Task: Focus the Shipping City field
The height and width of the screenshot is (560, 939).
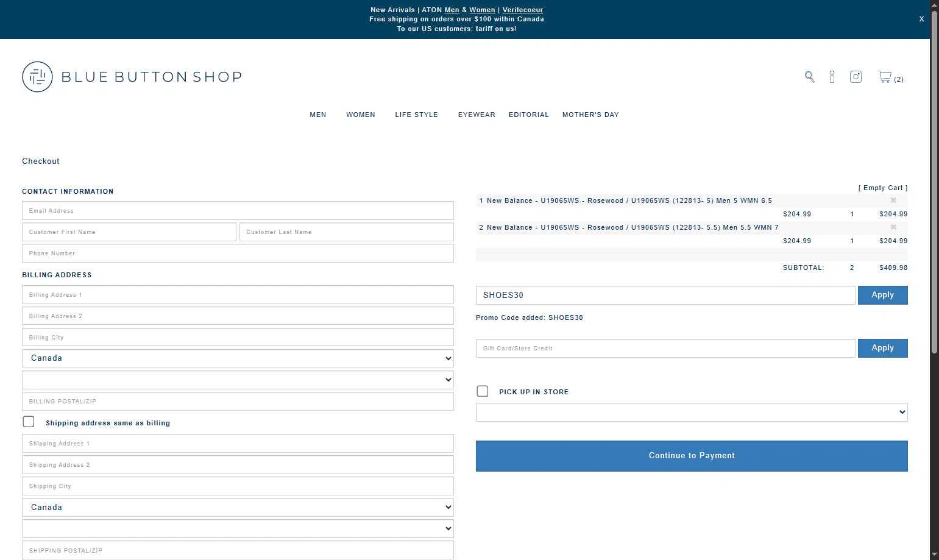Action: 238,486
